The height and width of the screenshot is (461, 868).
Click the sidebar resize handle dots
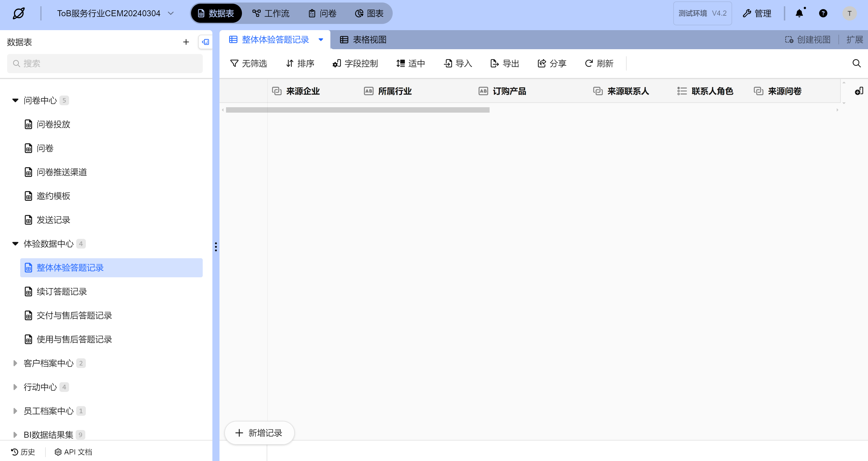click(216, 247)
